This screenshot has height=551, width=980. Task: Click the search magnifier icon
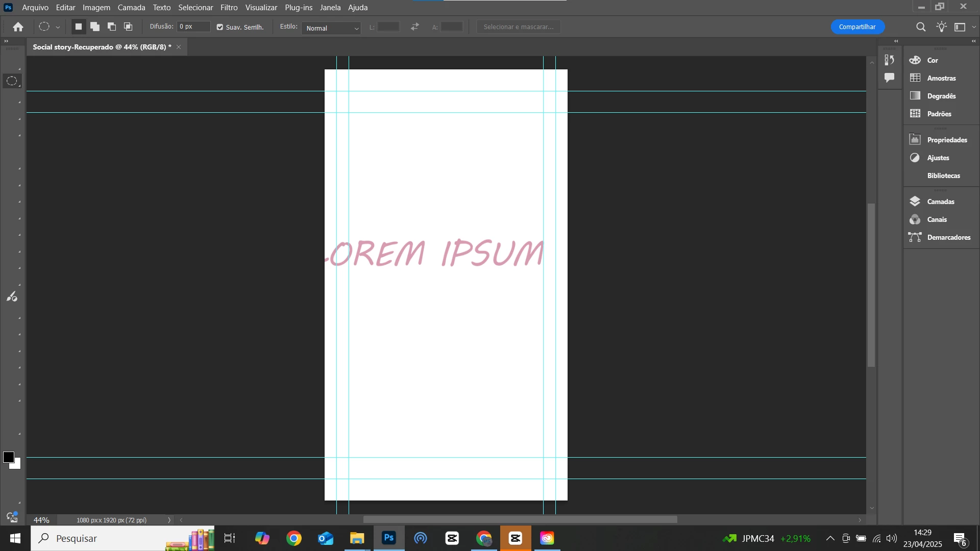(x=921, y=27)
